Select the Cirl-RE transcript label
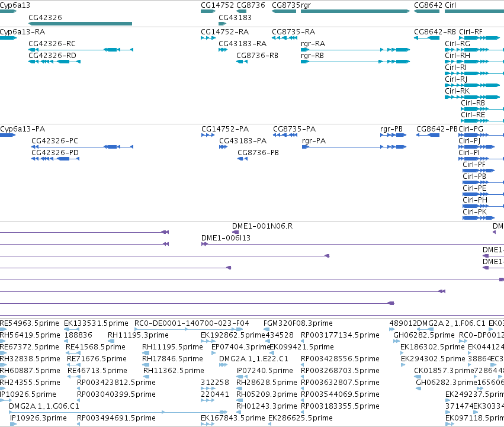Screen dimensions: 504x427 pyautogui.click(x=473, y=115)
